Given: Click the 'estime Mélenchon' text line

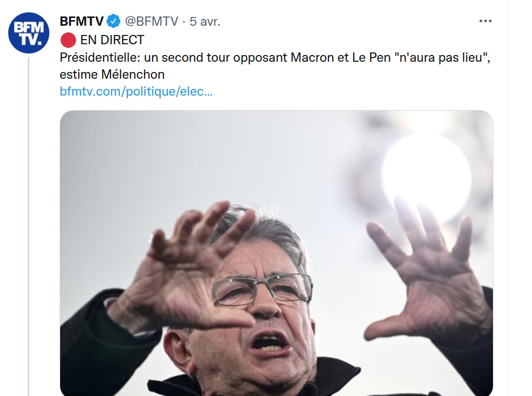Looking at the screenshot, I should click(x=112, y=74).
